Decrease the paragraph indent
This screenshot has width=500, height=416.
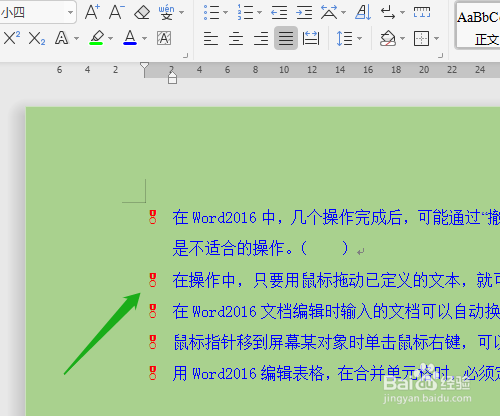[x=279, y=13]
